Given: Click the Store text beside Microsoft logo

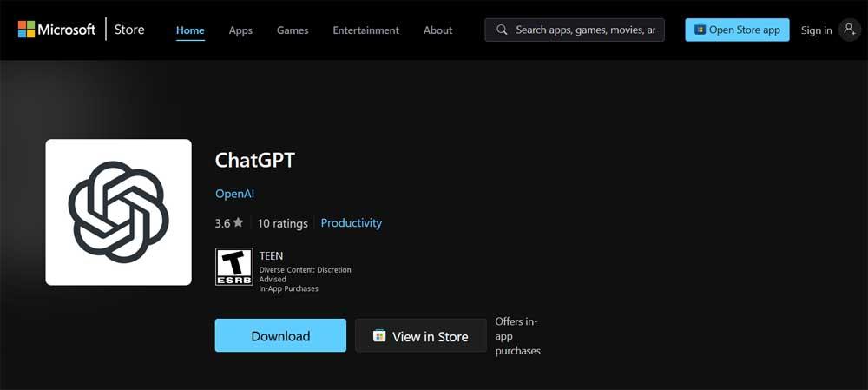Looking at the screenshot, I should 129,30.
